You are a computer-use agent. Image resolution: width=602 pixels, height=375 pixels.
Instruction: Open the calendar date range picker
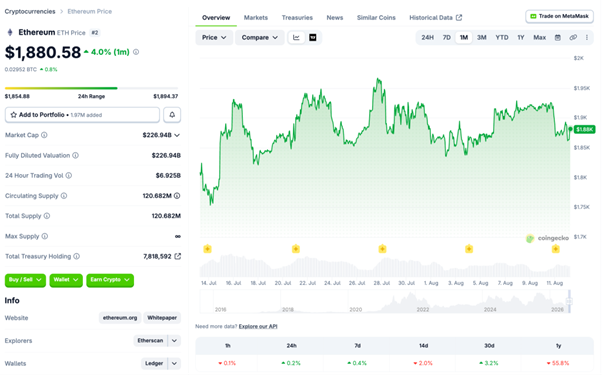click(558, 38)
